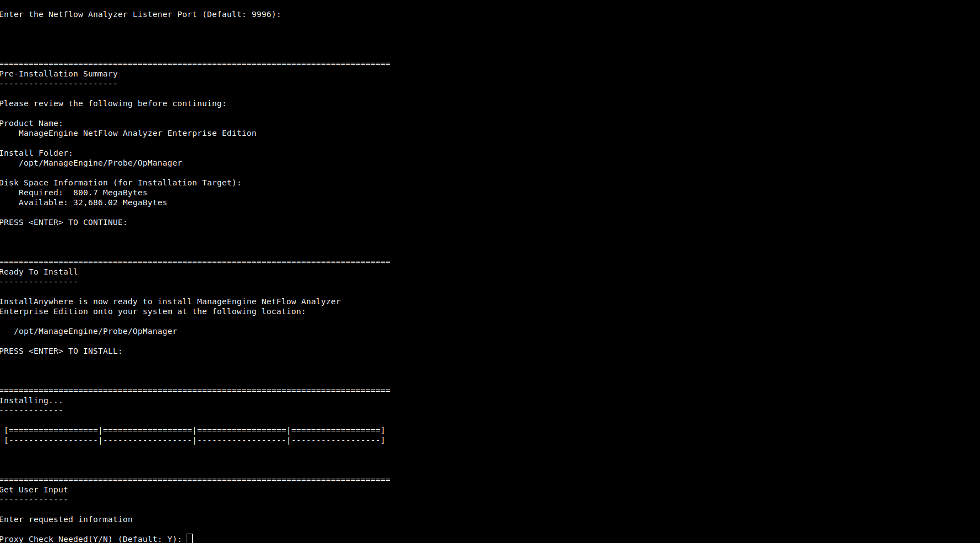The image size is (980, 543).
Task: Click "ManageEngine NetFlow Analyzer Enterprise Edition" product name value
Action: coord(138,133)
